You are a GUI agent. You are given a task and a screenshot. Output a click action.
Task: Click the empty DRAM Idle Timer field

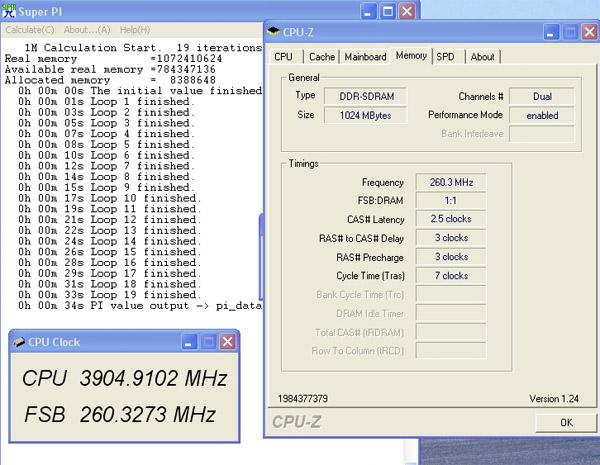point(451,313)
